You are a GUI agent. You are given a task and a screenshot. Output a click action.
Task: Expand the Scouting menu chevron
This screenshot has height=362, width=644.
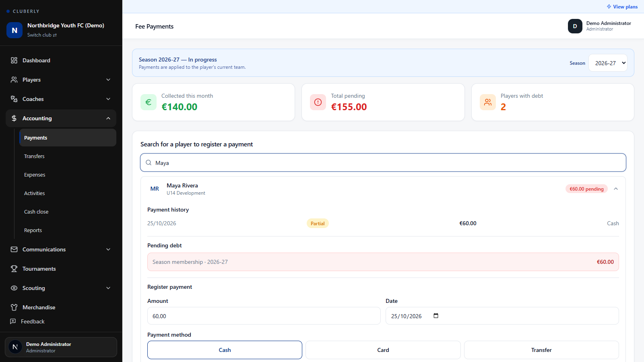tap(108, 288)
